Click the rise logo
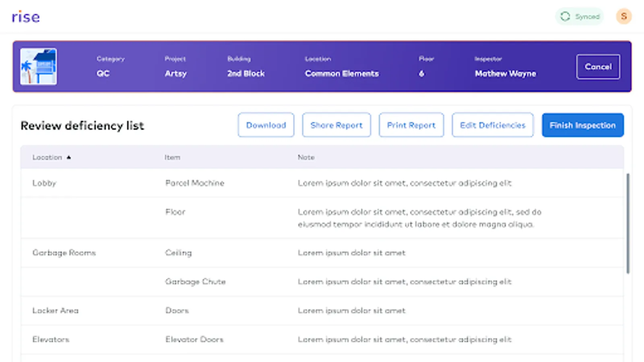Image resolution: width=644 pixels, height=362 pixels. [26, 17]
